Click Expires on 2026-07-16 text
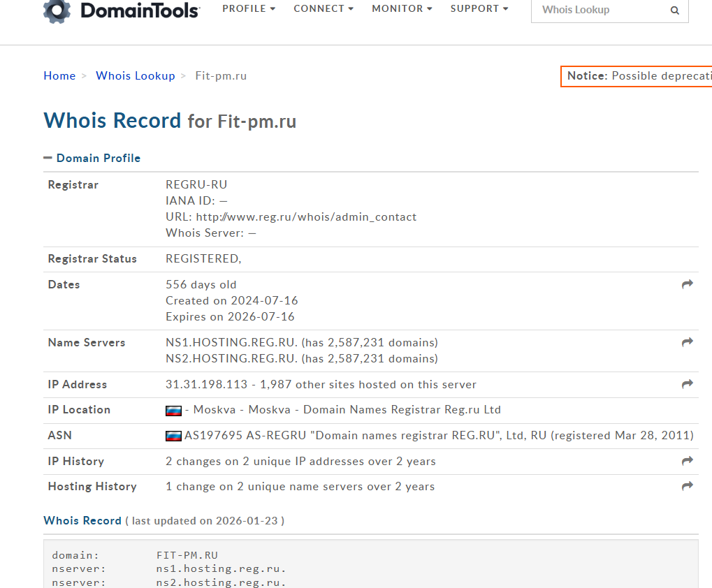 (230, 316)
